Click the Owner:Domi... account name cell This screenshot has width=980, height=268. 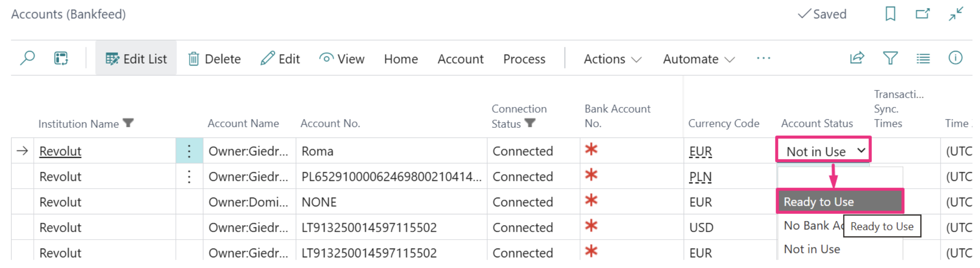pyautogui.click(x=249, y=202)
